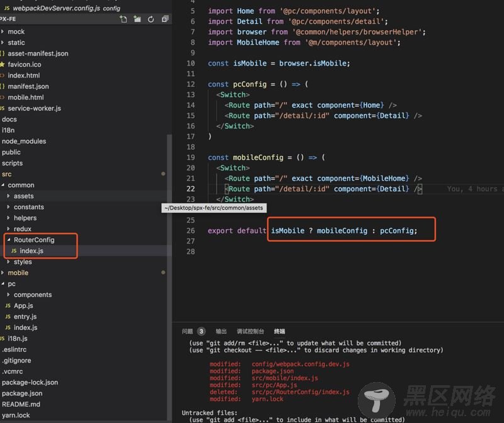Click line number 26 in gutter
This screenshot has height=423, width=504.
[191, 231]
